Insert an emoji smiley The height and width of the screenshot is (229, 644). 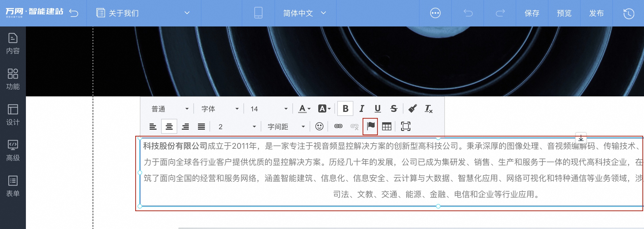pos(319,127)
